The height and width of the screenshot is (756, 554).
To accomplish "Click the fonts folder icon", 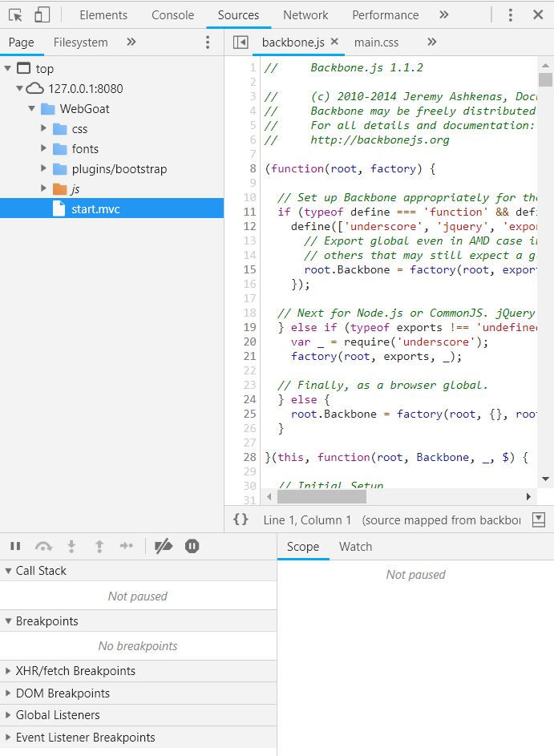I will 60,148.
